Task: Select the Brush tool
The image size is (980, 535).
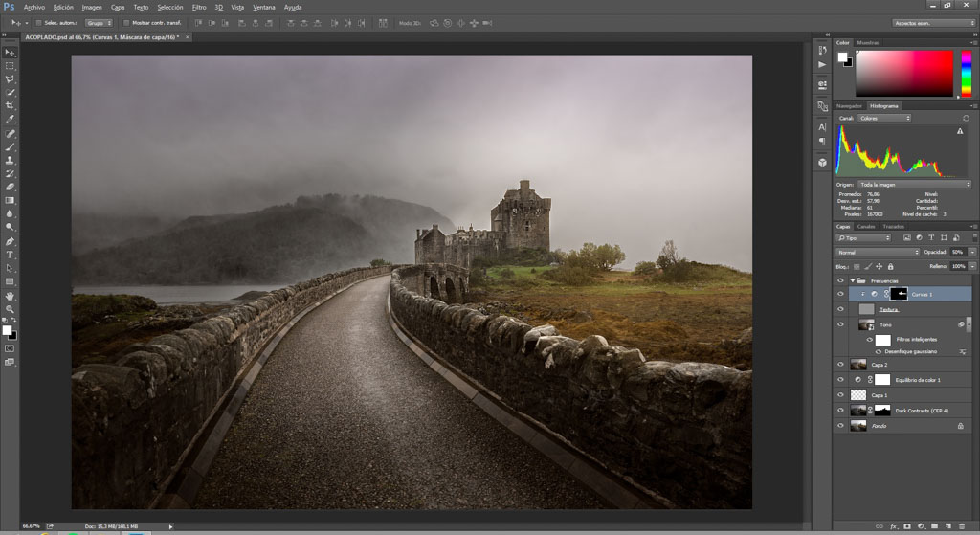Action: (10, 147)
